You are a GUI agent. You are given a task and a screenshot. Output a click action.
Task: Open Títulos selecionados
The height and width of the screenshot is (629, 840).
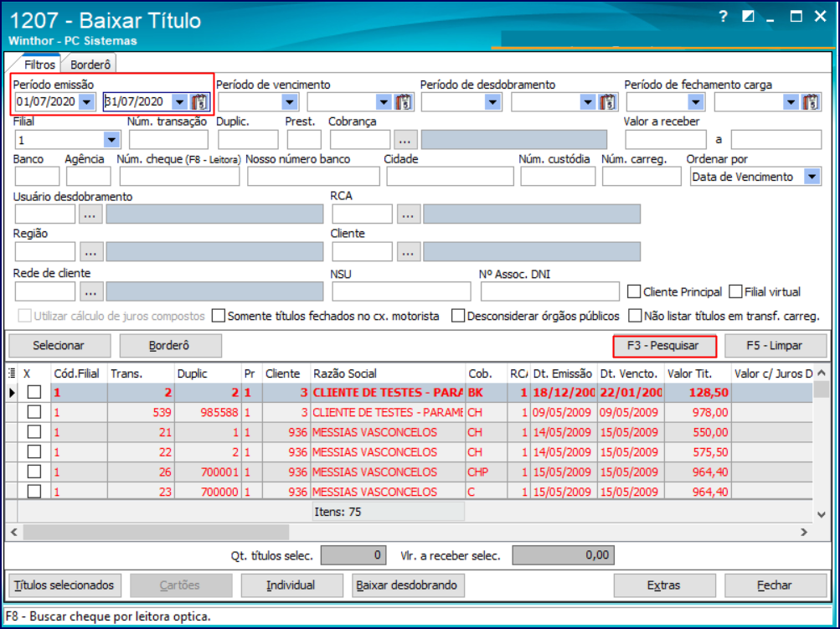64,585
